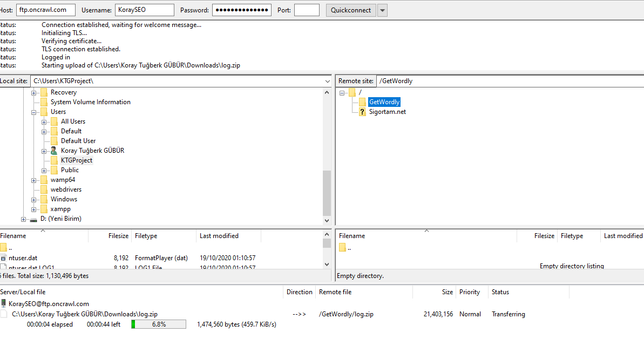The image size is (644, 339).
Task: Expand the Koray Tuğberk GÜBÜR node
Action: [44, 151]
